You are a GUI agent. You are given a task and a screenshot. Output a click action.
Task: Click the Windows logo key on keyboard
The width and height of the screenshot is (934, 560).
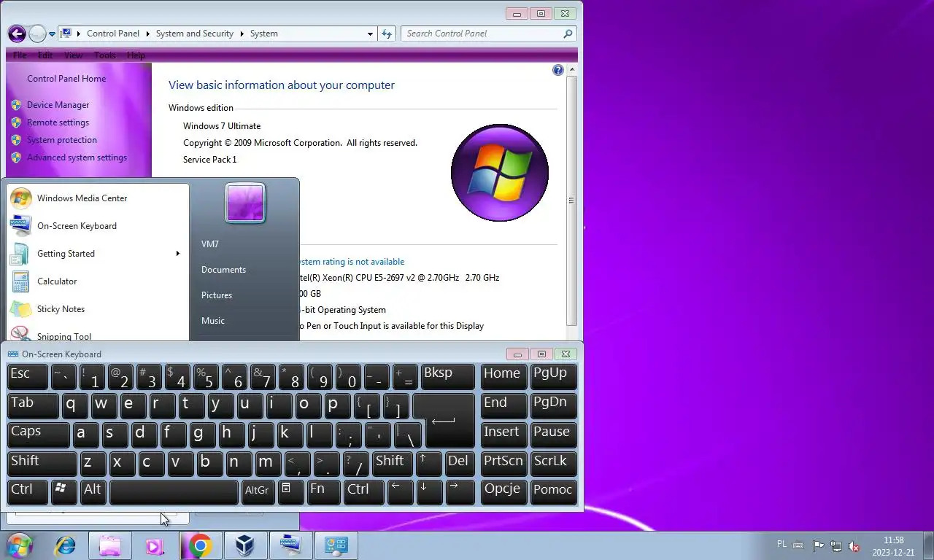63,491
